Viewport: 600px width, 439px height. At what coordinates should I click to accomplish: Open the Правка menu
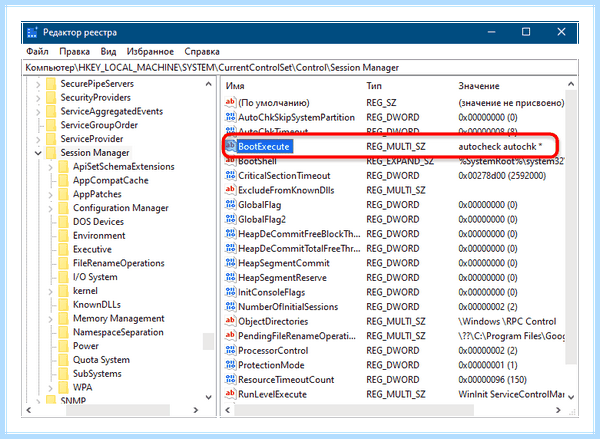point(74,51)
